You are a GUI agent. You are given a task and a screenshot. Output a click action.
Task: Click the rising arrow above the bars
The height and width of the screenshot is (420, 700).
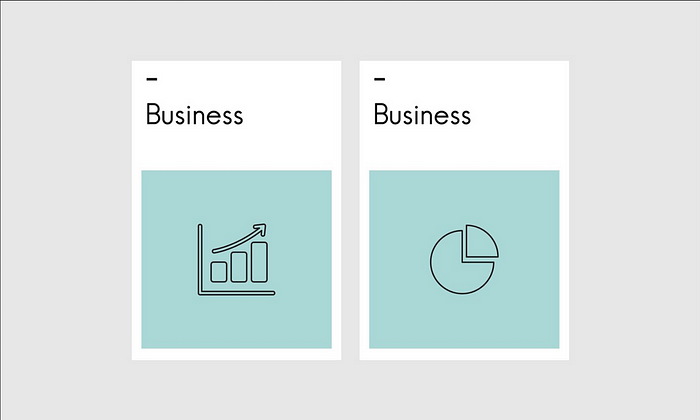[238, 237]
